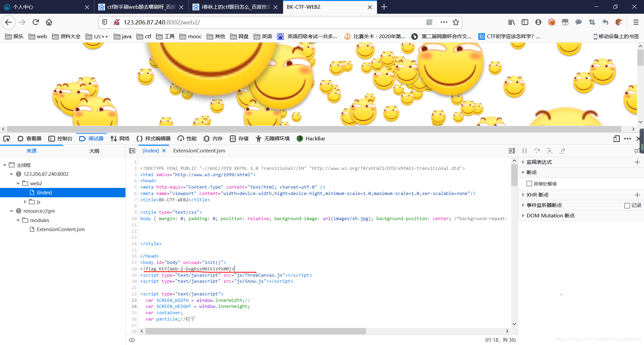Toggle the sidebar view icon
Screen dimensions: 644x345
click(x=525, y=22)
